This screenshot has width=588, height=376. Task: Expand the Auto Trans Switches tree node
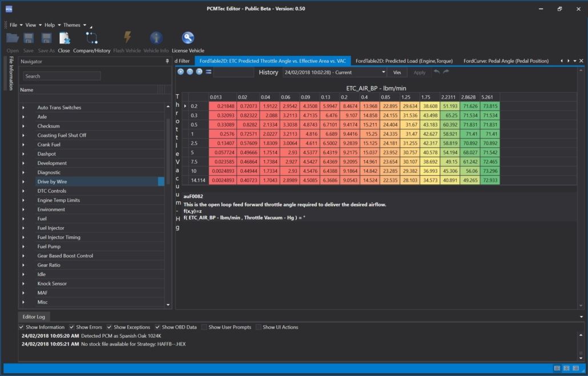(23, 108)
